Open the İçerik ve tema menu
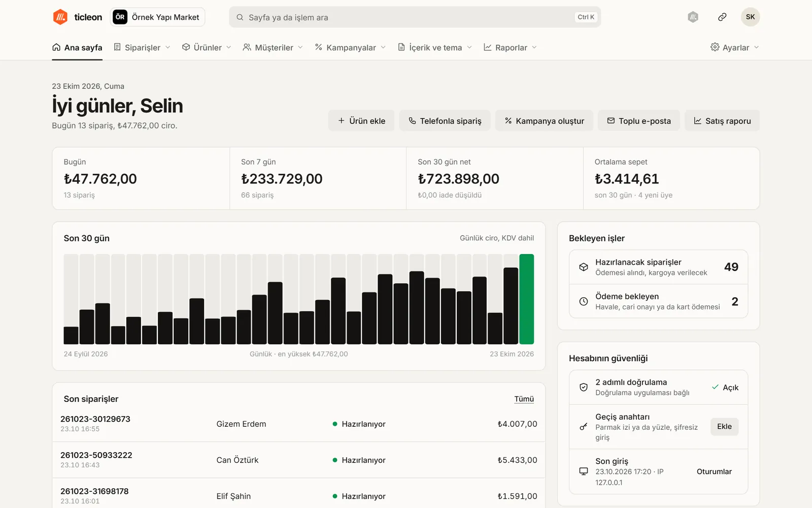Screen dimensions: 812x508 435,47
